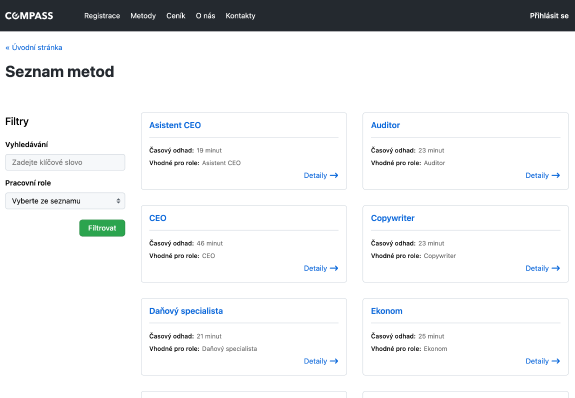Return via the Úvodní stránka link
This screenshot has width=575, height=398.
point(34,47)
